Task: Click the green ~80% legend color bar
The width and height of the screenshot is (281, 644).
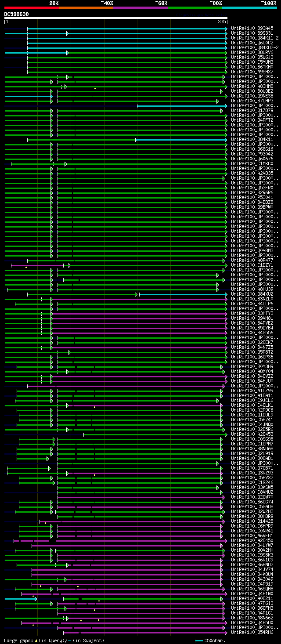Action: 195,8
